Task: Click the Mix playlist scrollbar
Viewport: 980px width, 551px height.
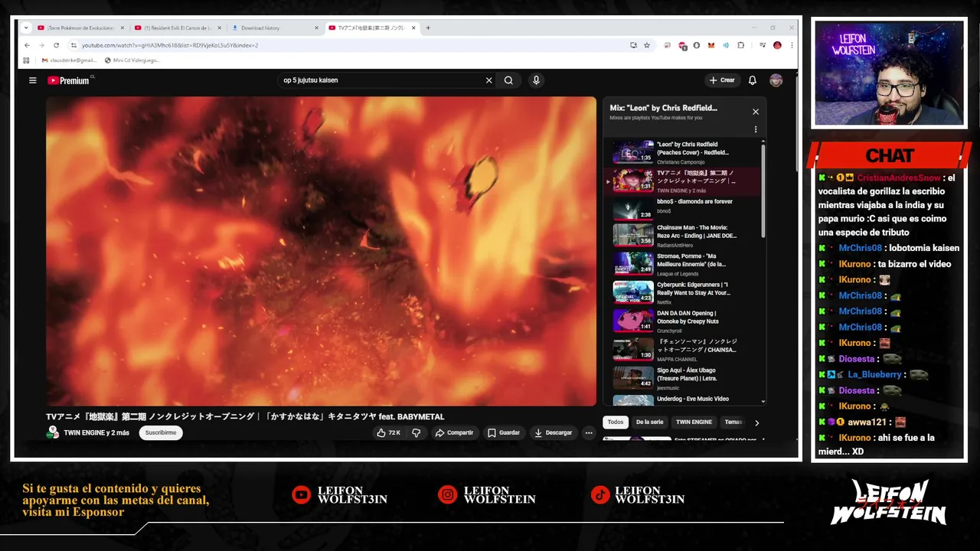Action: point(763,190)
